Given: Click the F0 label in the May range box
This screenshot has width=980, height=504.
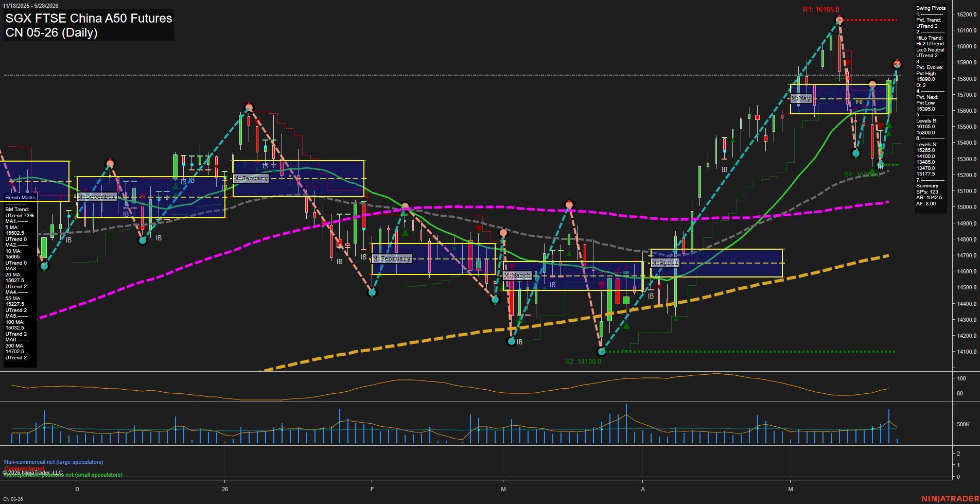Looking at the screenshot, I should click(859, 102).
